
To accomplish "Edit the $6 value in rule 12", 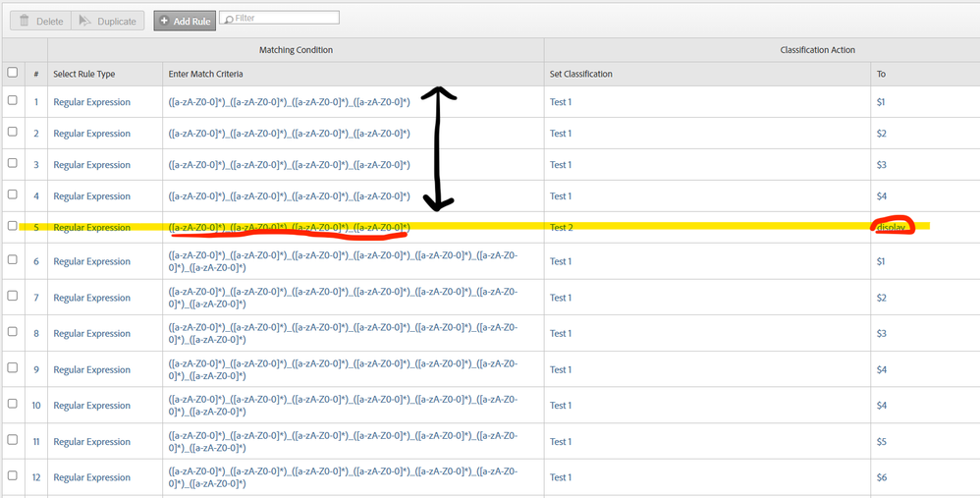I will click(884, 477).
